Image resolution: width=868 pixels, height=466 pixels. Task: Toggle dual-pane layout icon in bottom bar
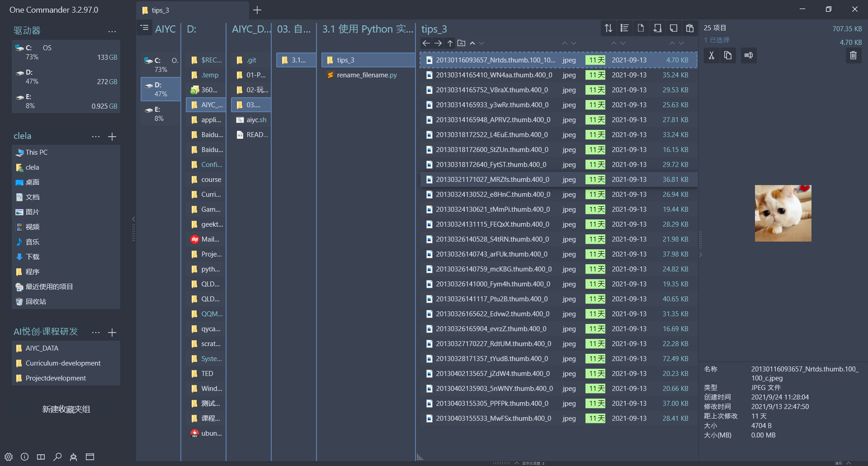tap(41, 457)
